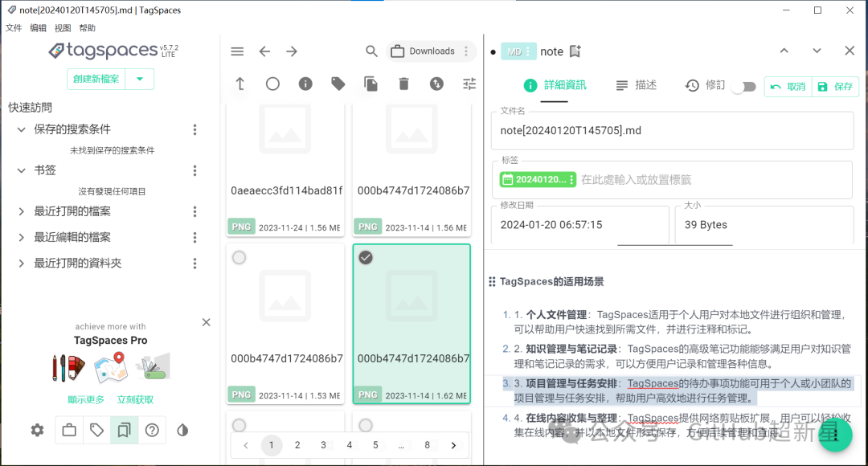
Task: Open 帮助 menu
Action: click(x=87, y=27)
